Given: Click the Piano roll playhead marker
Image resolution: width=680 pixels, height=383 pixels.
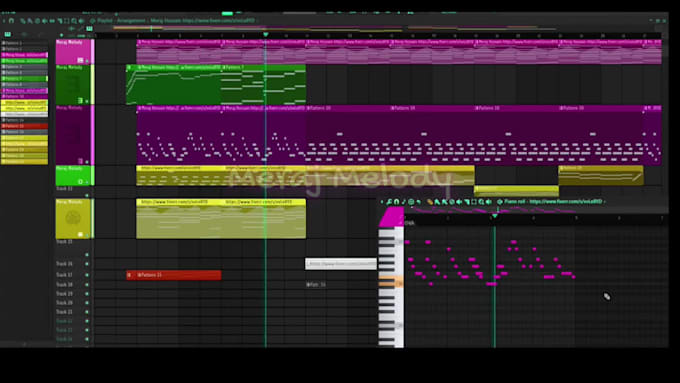Looking at the screenshot, I should (494, 216).
